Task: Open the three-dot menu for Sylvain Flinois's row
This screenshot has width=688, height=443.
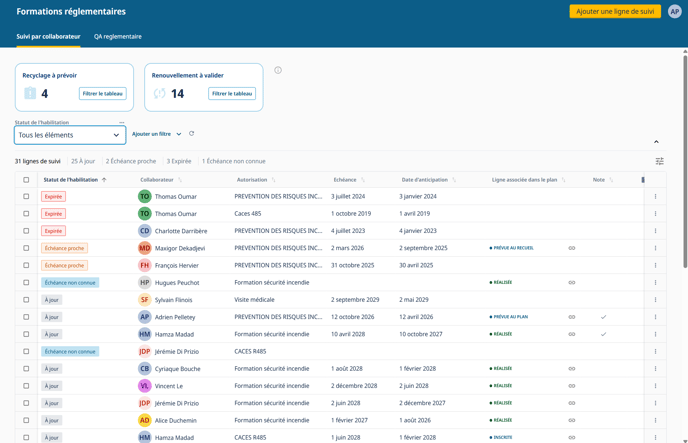Action: tap(656, 300)
